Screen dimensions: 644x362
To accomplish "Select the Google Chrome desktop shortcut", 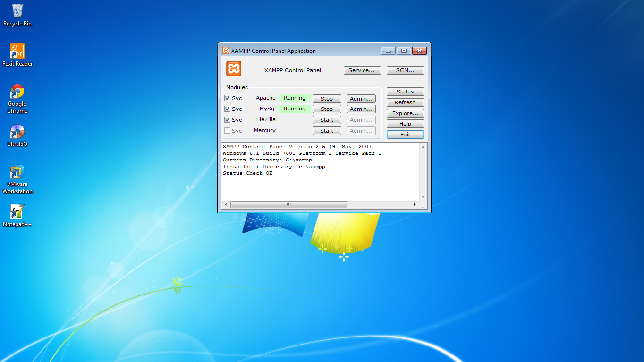I will 17,99.
